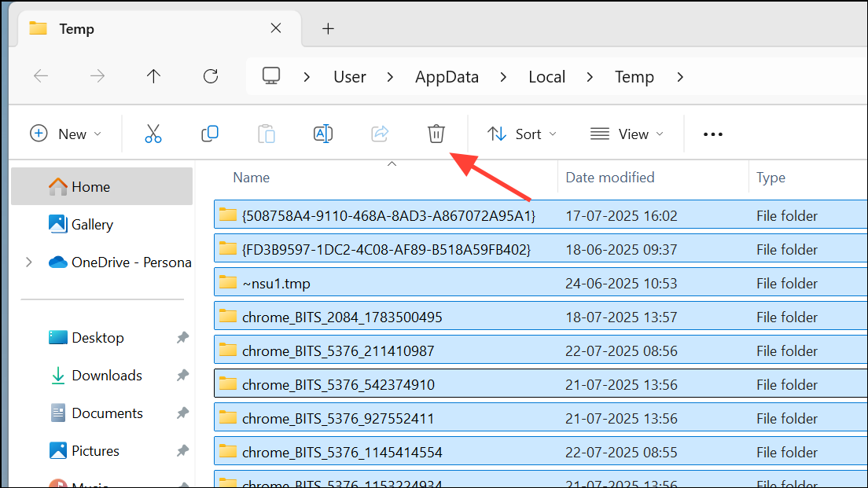
Task: Switch to the Temp tab
Action: (x=76, y=28)
